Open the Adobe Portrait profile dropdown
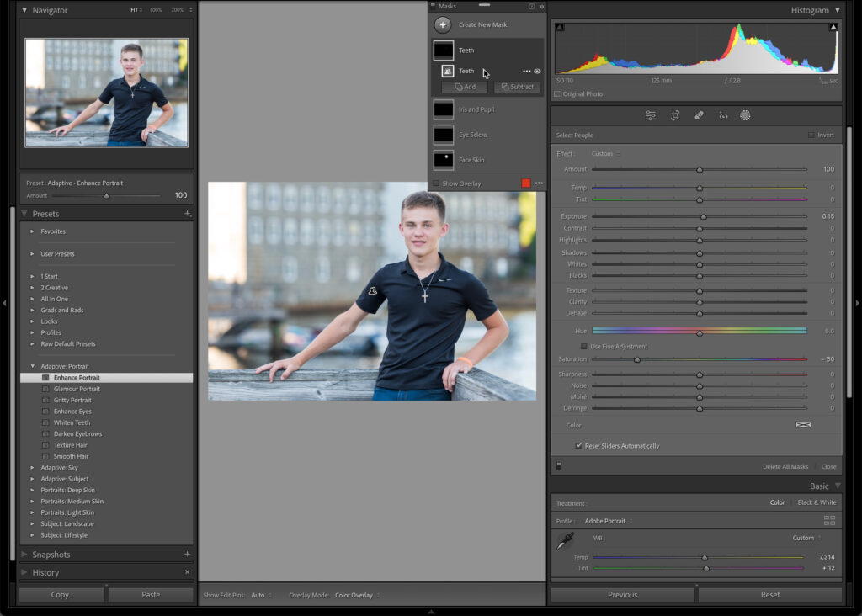This screenshot has height=616, width=862. point(608,521)
